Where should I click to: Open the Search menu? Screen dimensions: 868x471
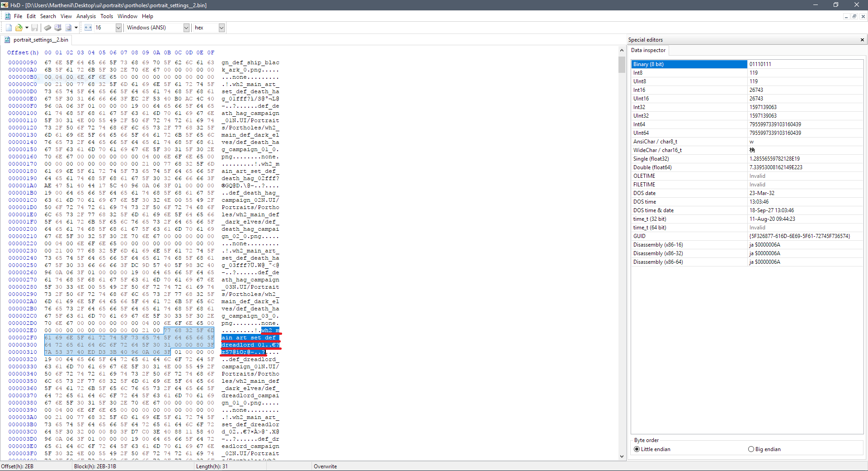pos(48,16)
